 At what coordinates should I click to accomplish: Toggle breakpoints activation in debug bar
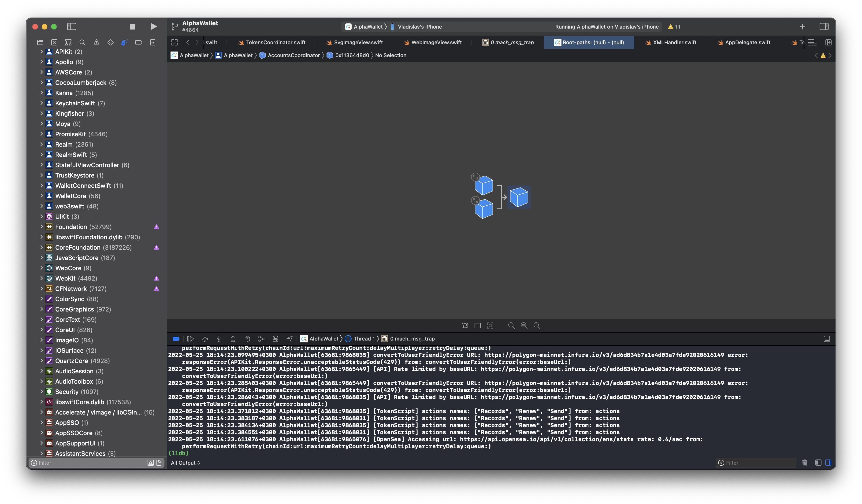pos(176,338)
